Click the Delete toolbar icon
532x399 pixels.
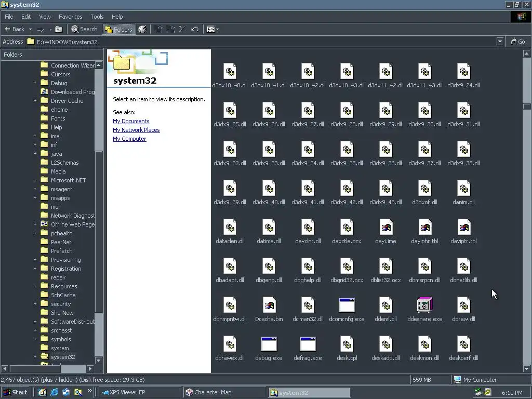(182, 29)
